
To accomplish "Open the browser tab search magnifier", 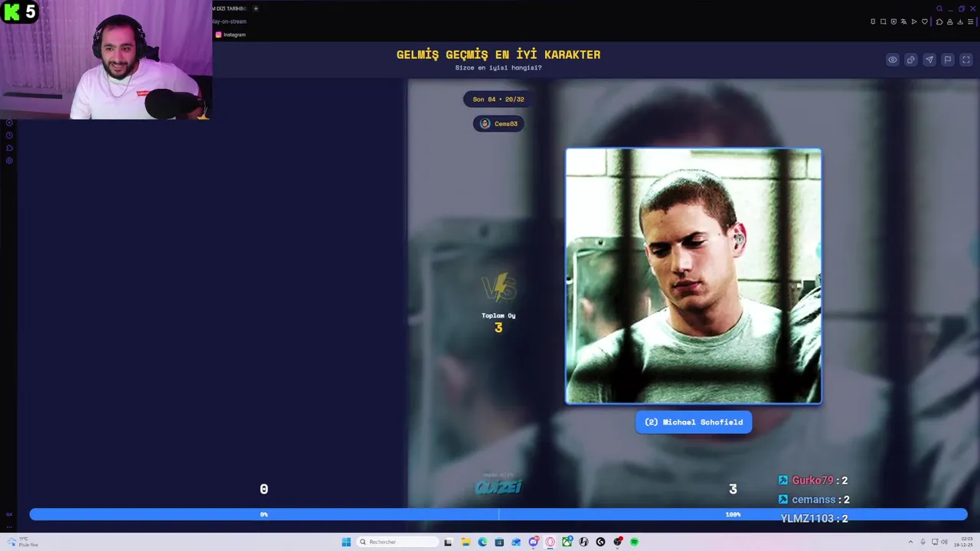I will (x=939, y=8).
